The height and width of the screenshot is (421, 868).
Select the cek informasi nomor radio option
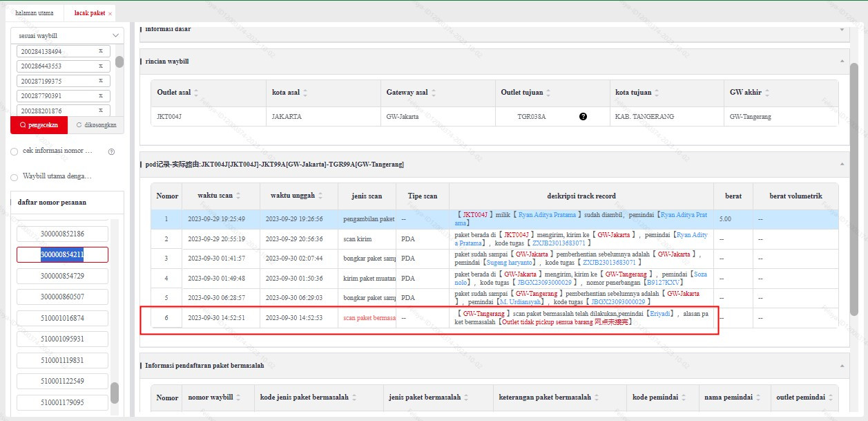tap(15, 151)
